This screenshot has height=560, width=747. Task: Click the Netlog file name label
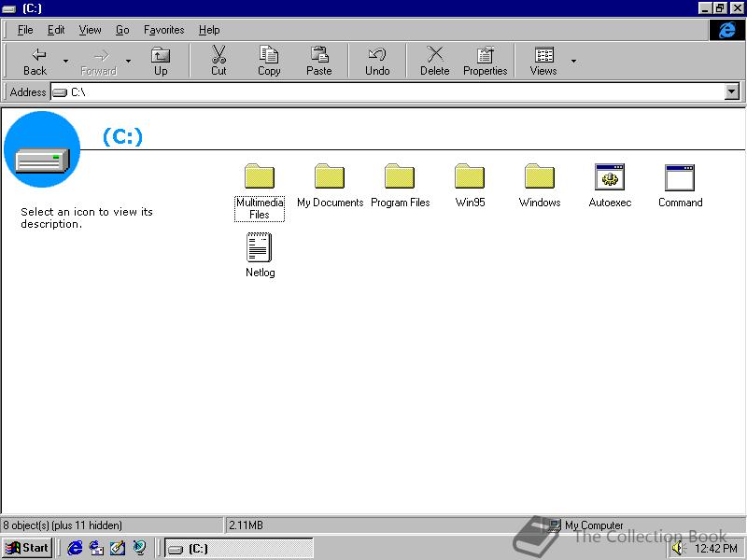click(x=261, y=273)
